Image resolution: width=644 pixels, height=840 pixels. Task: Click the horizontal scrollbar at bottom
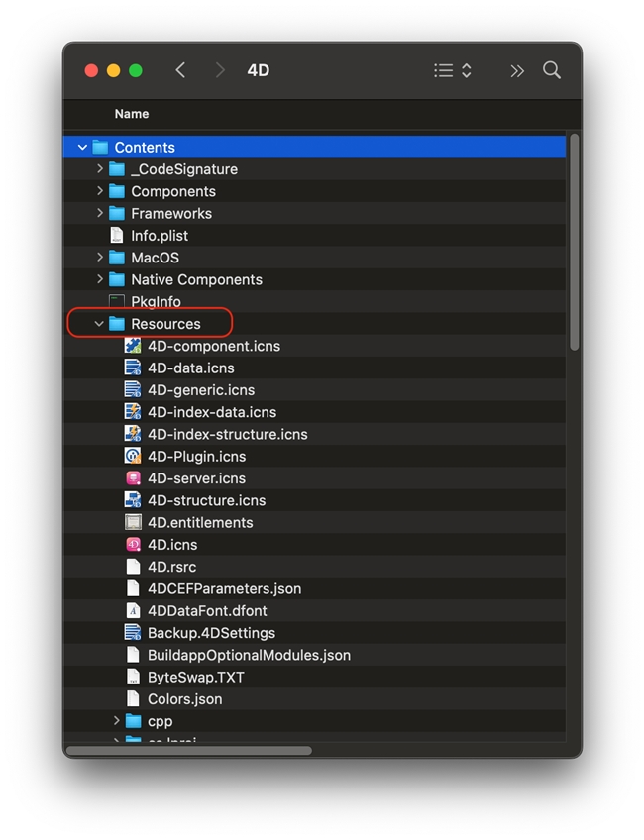188,750
